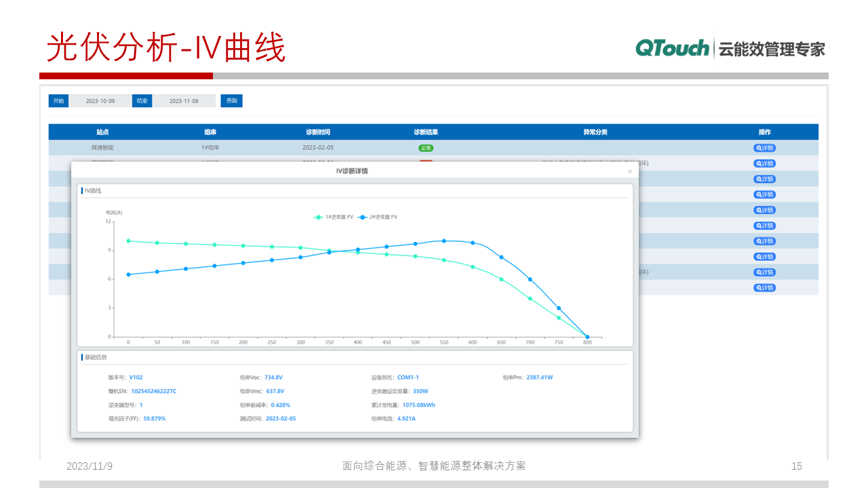This screenshot has height=488, width=868.
Task: Click the 2#逆变器 data point at 550
Action: point(444,241)
